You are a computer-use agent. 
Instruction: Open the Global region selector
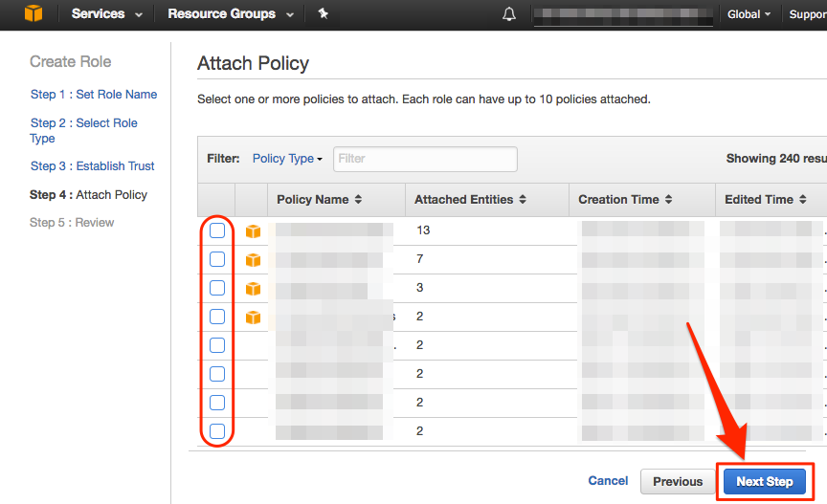(749, 14)
